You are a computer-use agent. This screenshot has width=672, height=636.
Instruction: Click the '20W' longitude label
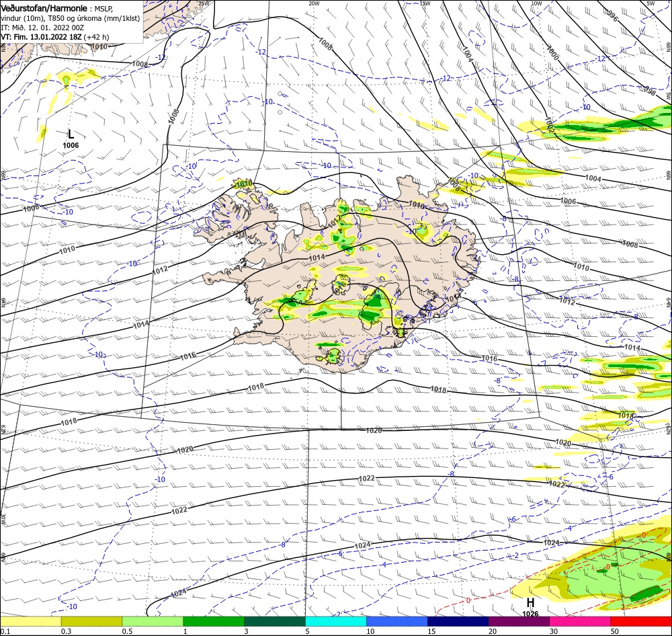click(314, 3)
